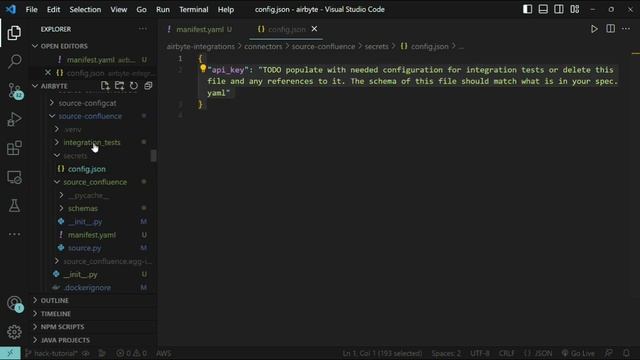640x360 pixels.
Task: Show additional activity bar views ellipsis
Action: (14, 234)
